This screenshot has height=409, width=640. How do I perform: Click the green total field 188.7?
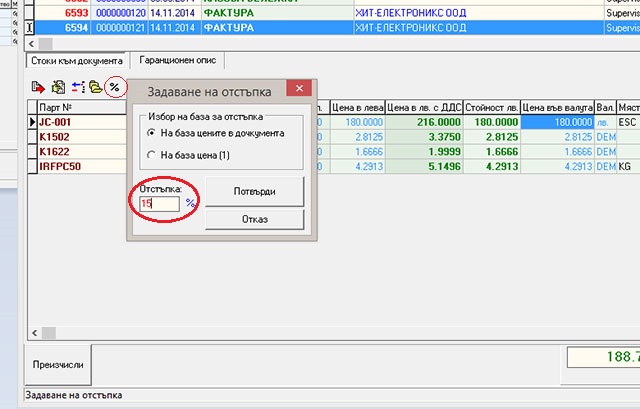(604, 357)
